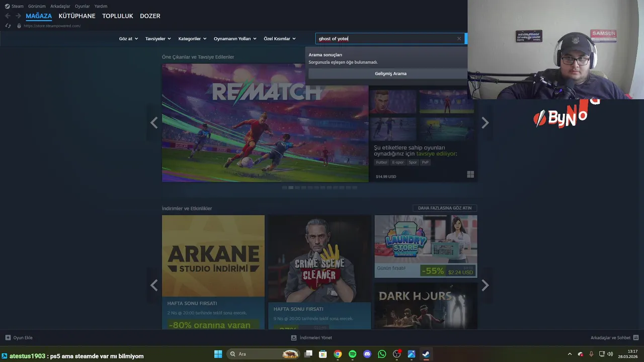Click the Öne Çıkanlar ve Tavsiye Edilenler heading
Image resolution: width=644 pixels, height=362 pixels.
(198, 57)
